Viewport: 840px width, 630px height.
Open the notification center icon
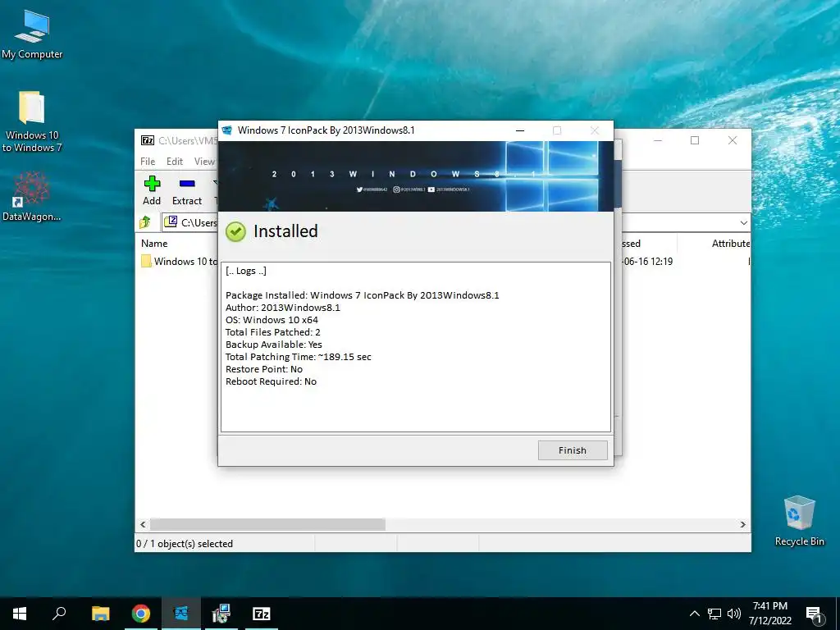(814, 614)
